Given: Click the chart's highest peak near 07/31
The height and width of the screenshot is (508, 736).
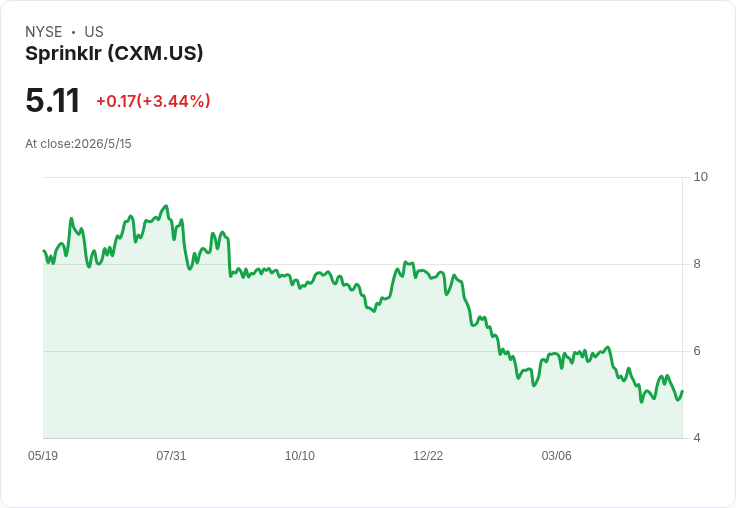Looking at the screenshot, I should pyautogui.click(x=166, y=206).
